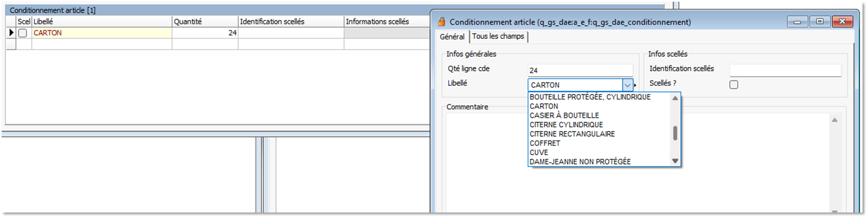Pick COFFRET in the dropdown list
Screen dimensions: 868x218
545,143
